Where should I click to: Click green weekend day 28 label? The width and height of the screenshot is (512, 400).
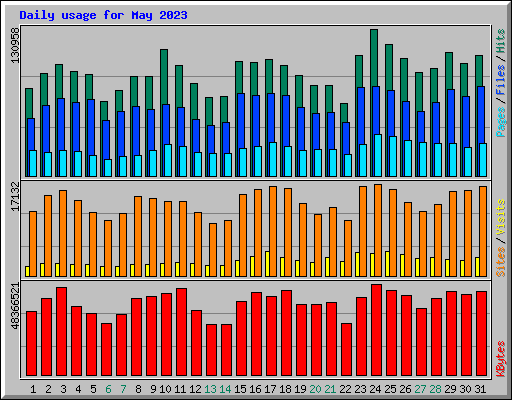435,389
